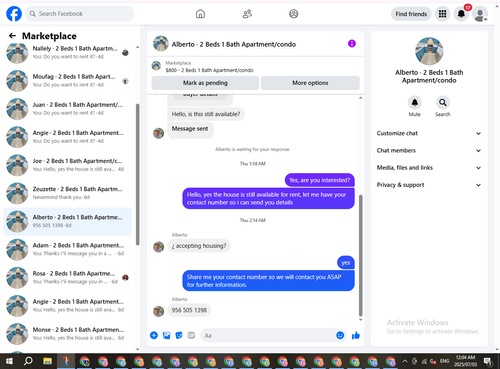The height and width of the screenshot is (369, 500).
Task: Open Nallely conversation in the list
Action: click(x=68, y=53)
